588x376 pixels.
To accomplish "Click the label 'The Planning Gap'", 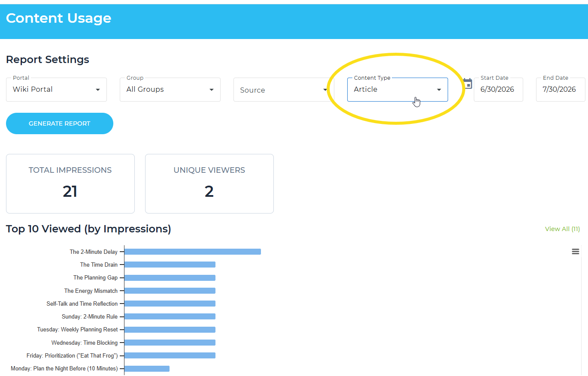I will pos(95,278).
